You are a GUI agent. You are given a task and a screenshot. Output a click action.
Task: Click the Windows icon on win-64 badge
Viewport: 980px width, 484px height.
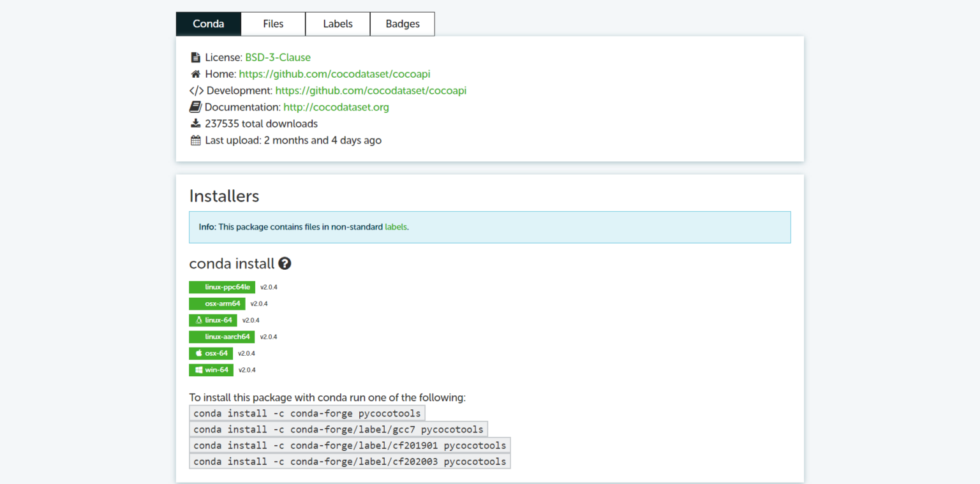(x=198, y=370)
